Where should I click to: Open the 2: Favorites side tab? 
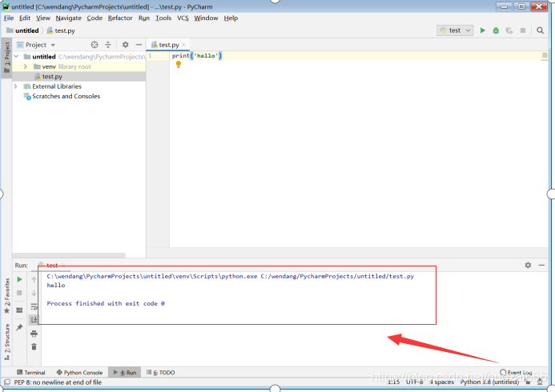click(6, 296)
